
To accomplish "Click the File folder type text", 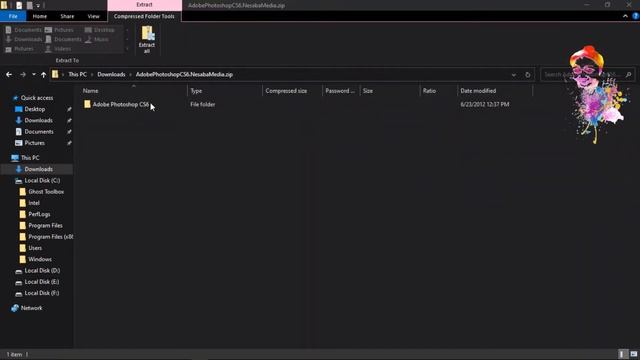I will pos(202,104).
